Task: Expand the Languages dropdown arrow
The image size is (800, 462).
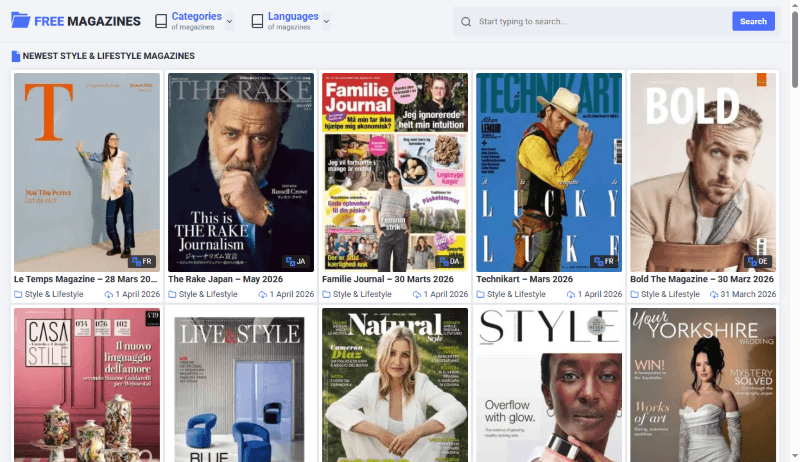Action: coord(327,21)
